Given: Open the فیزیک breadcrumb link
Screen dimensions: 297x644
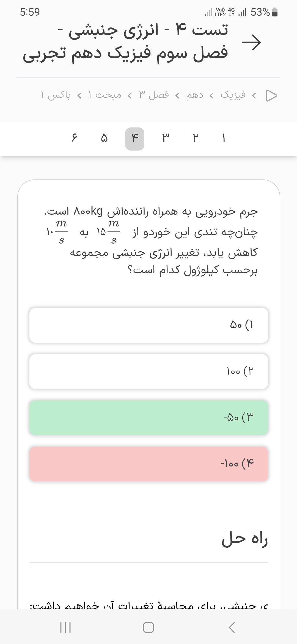Looking at the screenshot, I should (233, 95).
